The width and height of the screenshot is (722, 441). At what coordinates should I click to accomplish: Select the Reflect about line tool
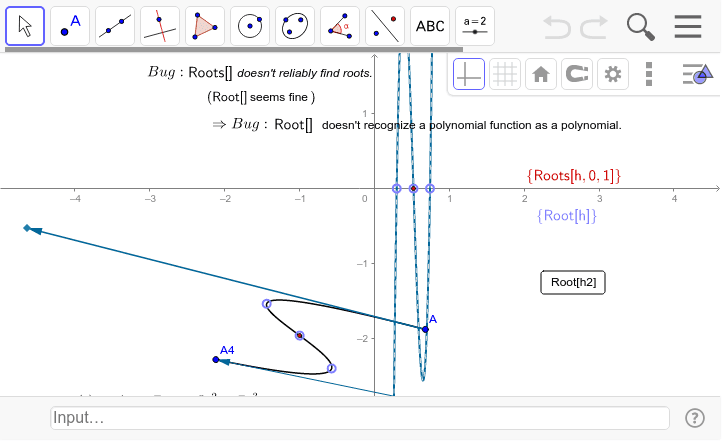click(x=385, y=26)
